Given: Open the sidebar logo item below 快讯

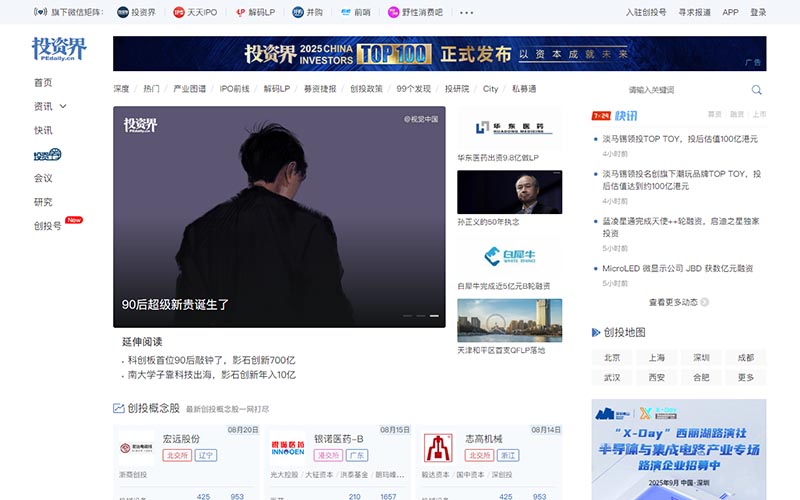Looking at the screenshot, I should coord(47,154).
